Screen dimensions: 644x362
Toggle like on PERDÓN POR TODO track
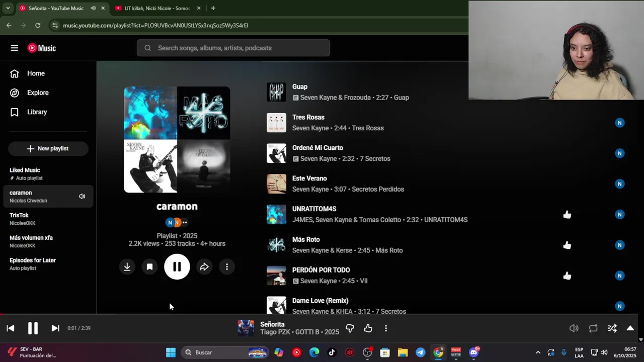coord(567,276)
